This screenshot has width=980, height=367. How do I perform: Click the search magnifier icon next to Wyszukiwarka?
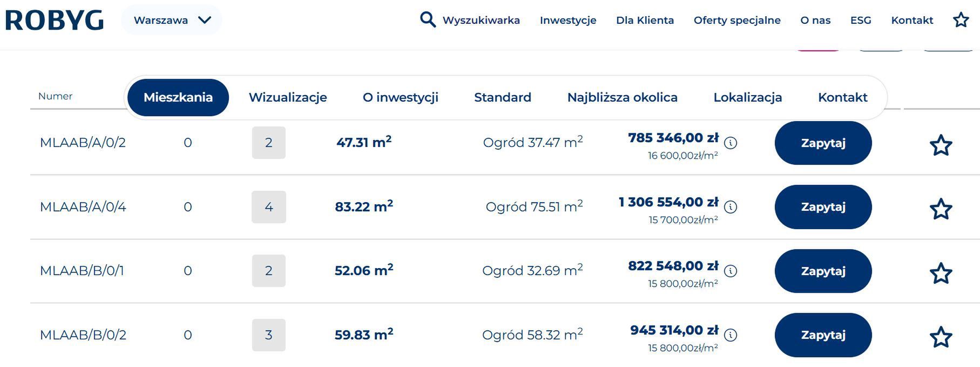click(428, 19)
